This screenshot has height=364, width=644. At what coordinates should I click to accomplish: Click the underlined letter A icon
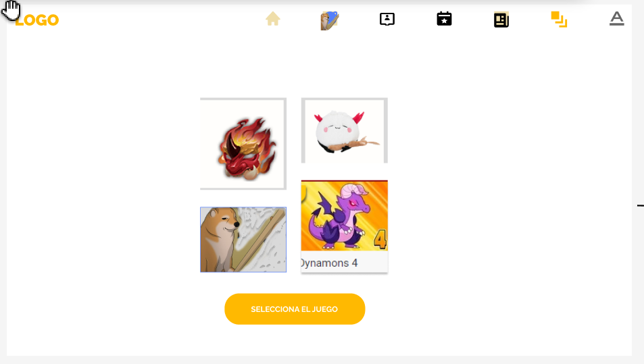(616, 19)
